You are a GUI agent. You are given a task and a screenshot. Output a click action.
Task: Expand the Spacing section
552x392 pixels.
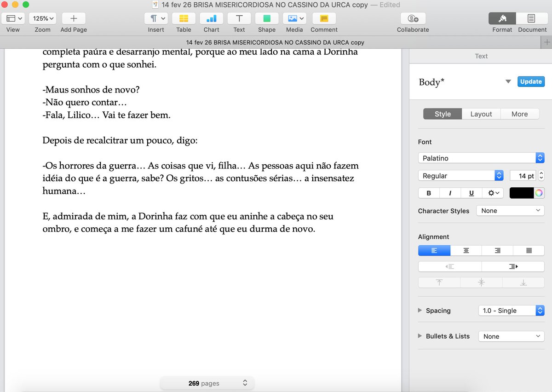420,311
